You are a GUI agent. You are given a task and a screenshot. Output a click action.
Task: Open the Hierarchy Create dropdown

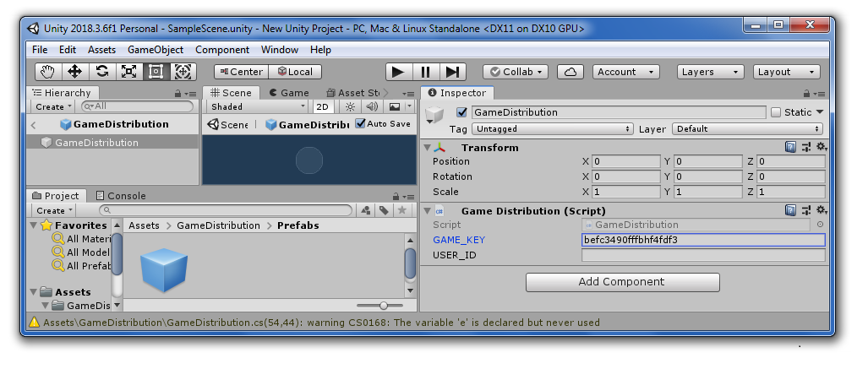54,106
